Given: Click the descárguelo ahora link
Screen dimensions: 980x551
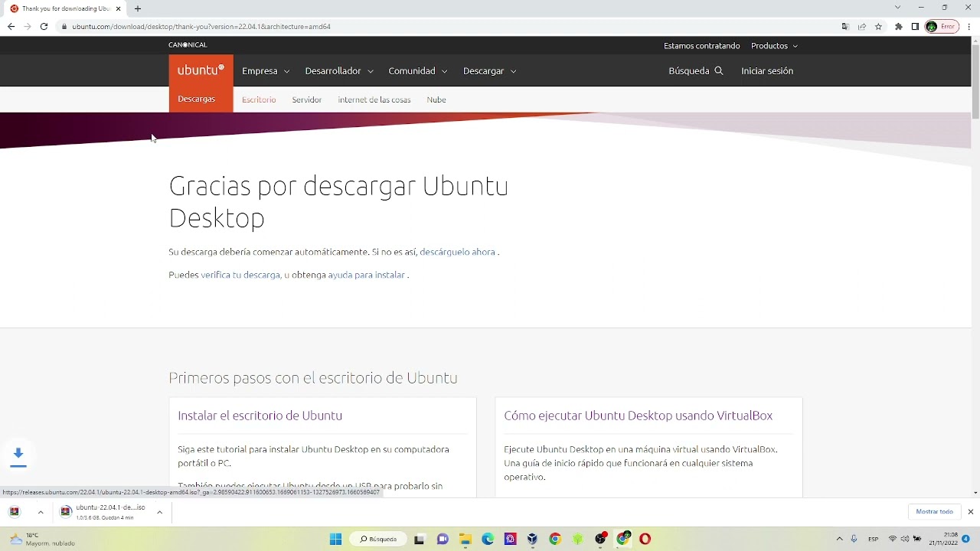Looking at the screenshot, I should click(457, 252).
